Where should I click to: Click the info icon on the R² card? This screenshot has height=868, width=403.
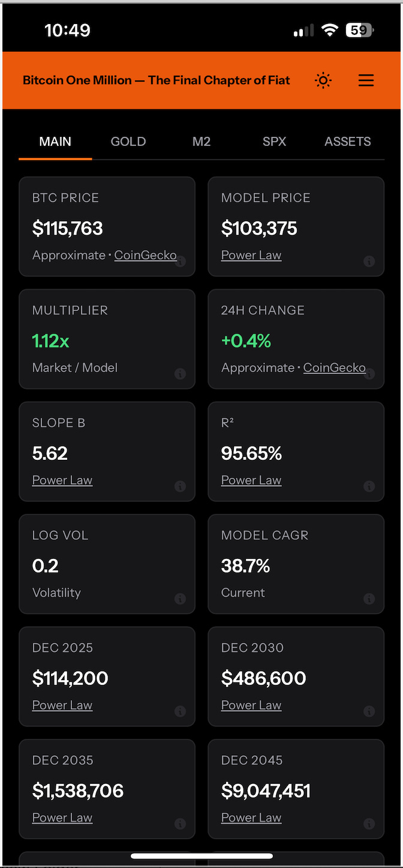[369, 486]
